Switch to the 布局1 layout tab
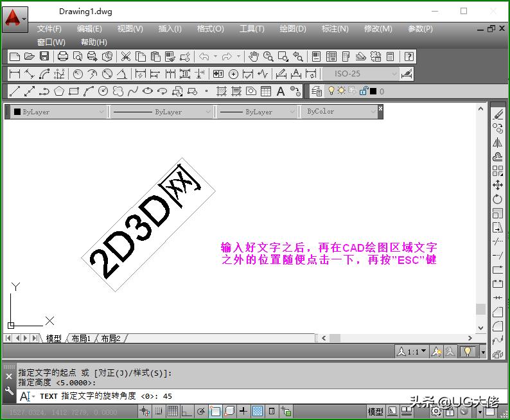Image resolution: width=510 pixels, height=420 pixels. [x=81, y=338]
